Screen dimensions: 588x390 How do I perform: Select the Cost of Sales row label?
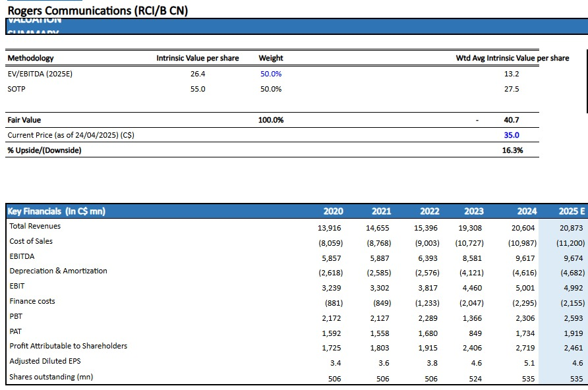(x=31, y=241)
